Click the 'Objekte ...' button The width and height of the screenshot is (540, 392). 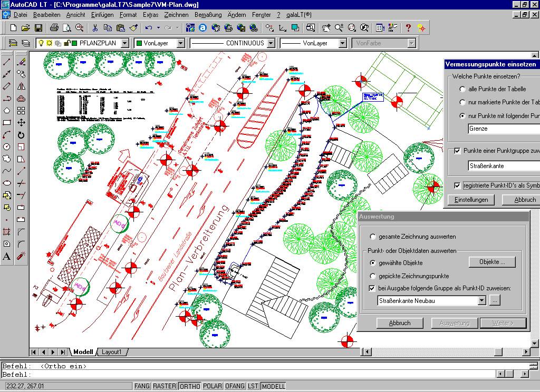[491, 262]
